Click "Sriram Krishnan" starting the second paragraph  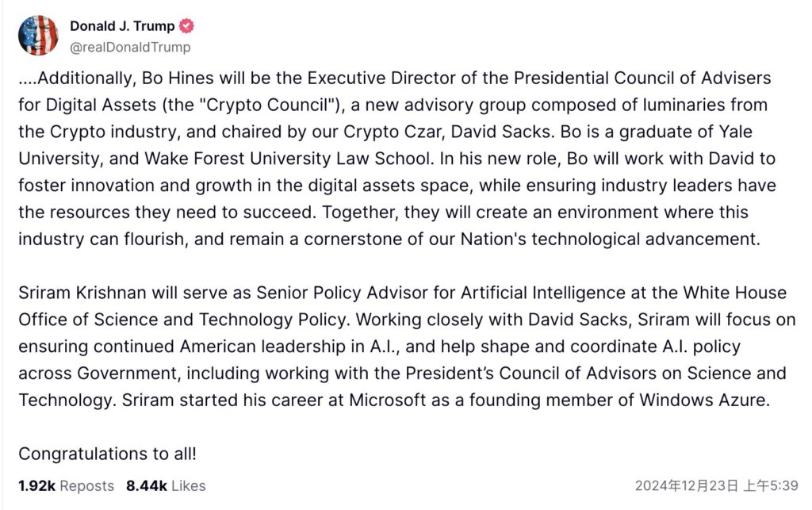click(82, 293)
